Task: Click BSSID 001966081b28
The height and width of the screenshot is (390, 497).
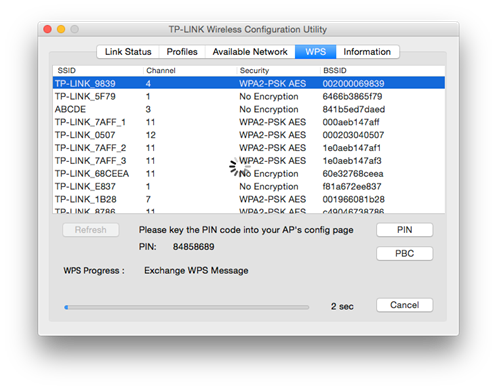Action: [x=354, y=199]
